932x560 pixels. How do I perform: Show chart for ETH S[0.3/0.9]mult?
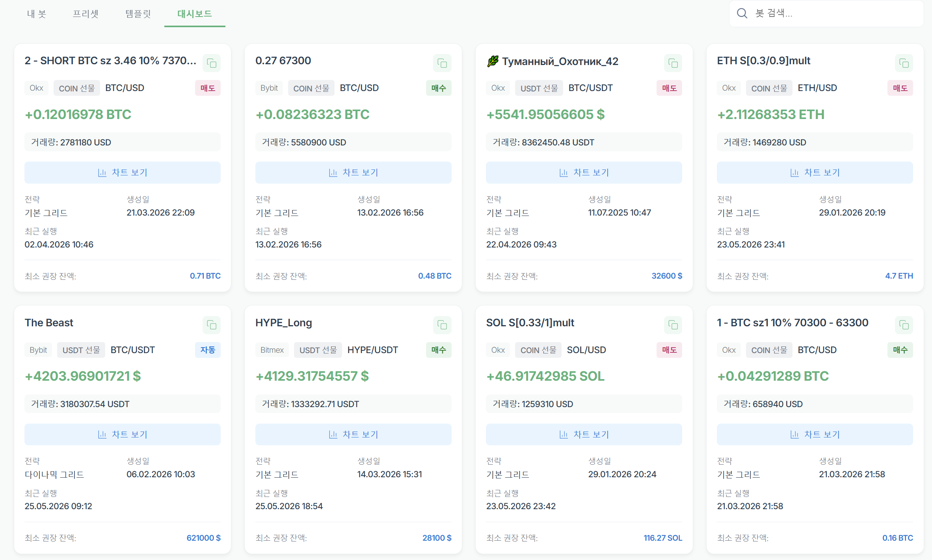click(815, 173)
